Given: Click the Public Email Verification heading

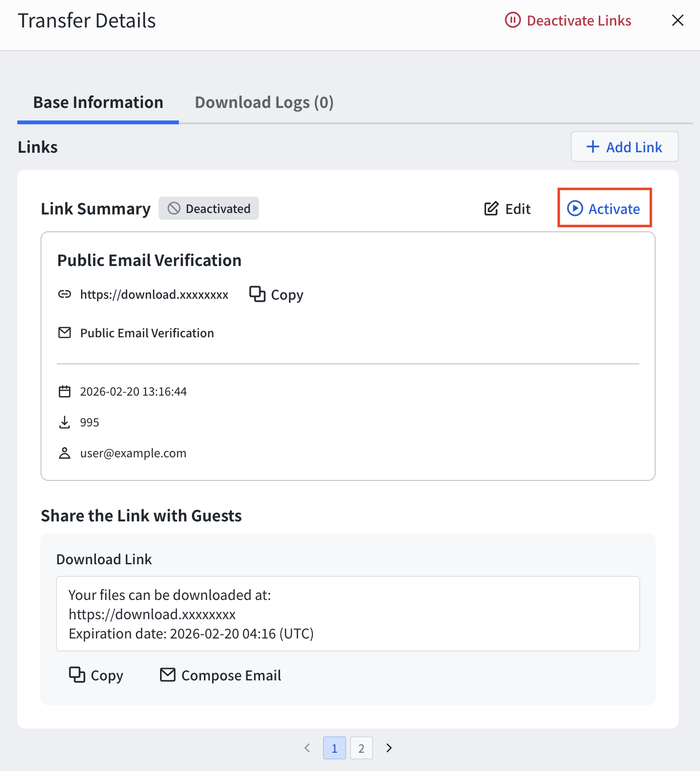Looking at the screenshot, I should [x=149, y=260].
